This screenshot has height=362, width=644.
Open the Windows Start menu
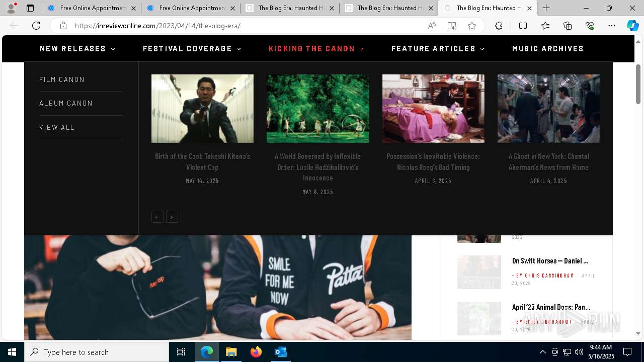click(x=12, y=352)
